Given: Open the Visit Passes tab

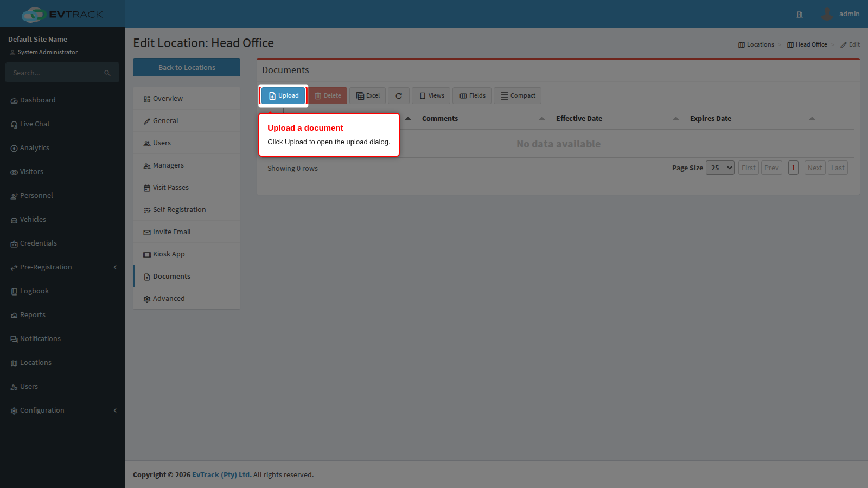Looking at the screenshot, I should [x=187, y=188].
